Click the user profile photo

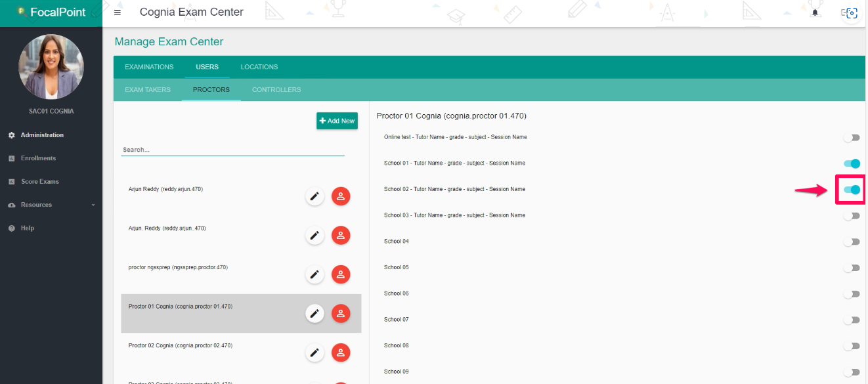coord(51,67)
